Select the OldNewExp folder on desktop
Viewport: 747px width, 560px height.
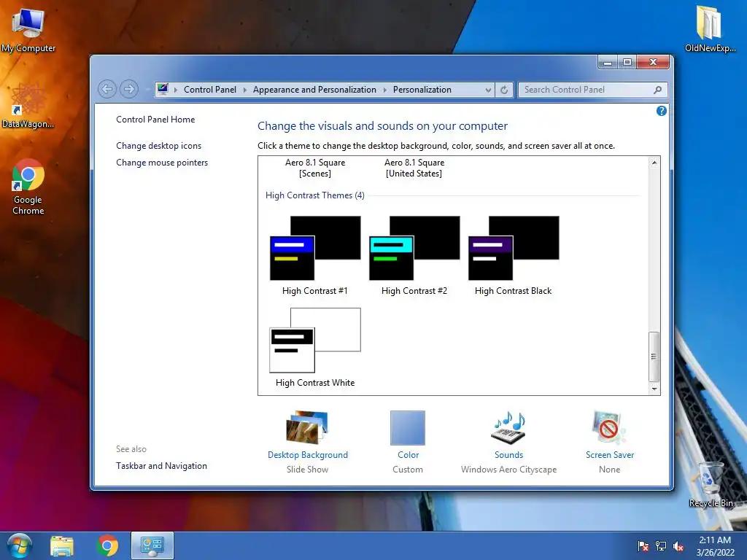710,28
